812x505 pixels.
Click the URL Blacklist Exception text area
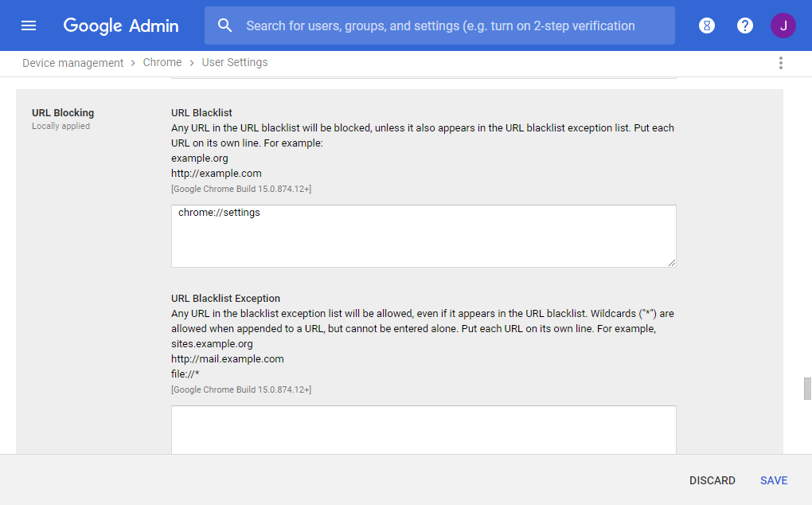tap(424, 430)
